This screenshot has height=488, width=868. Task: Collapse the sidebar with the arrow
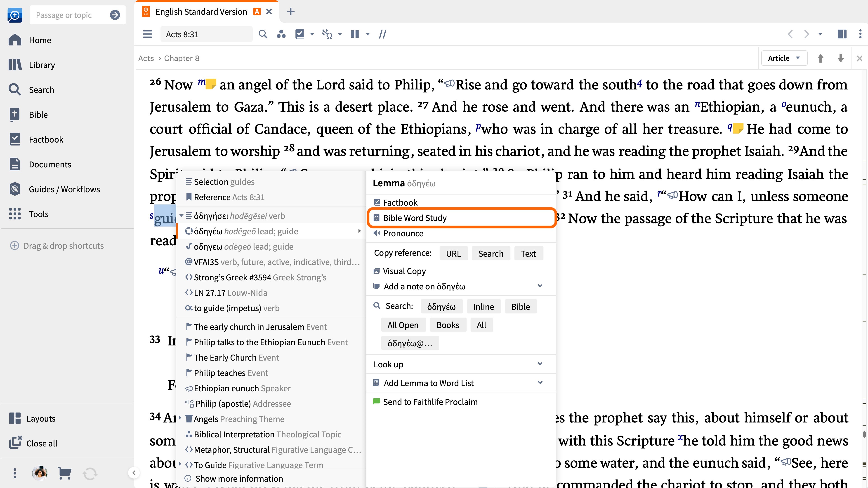tap(134, 473)
